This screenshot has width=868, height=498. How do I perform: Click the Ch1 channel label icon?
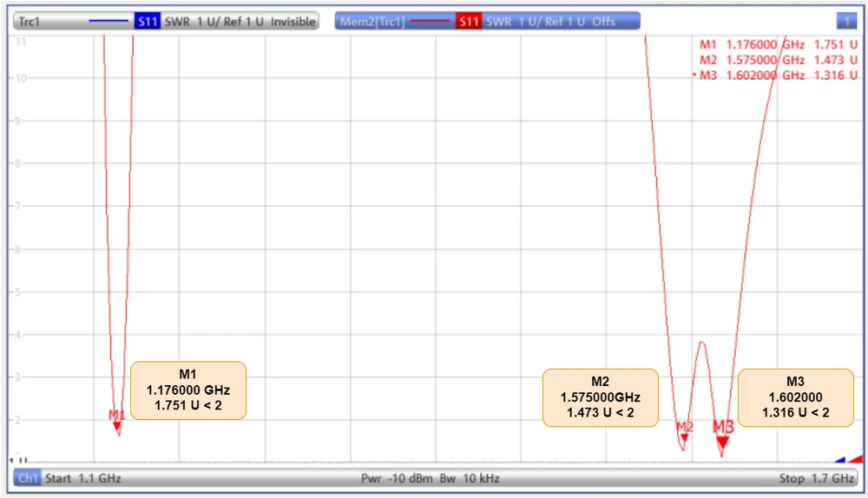coord(28,478)
